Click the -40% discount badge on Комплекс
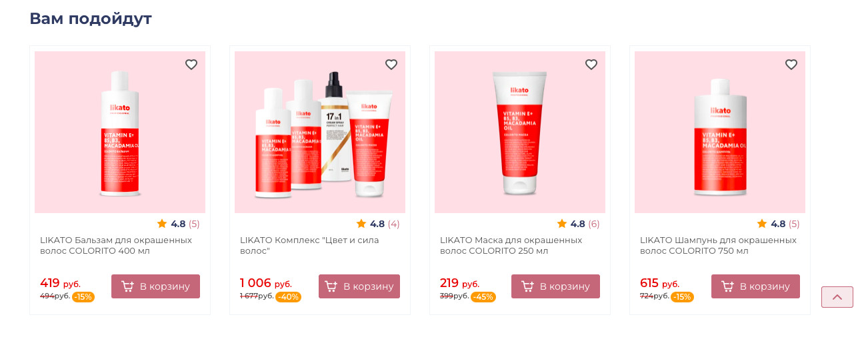 [289, 297]
